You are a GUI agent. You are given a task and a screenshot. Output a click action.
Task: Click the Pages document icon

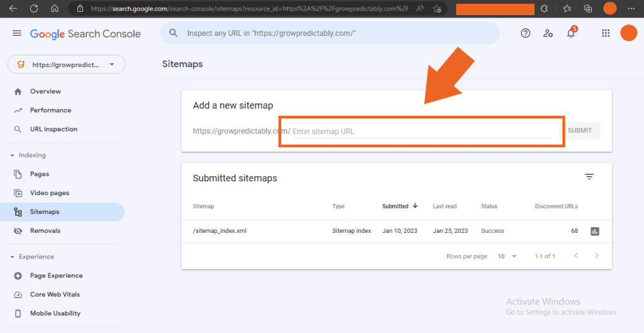[x=18, y=174]
